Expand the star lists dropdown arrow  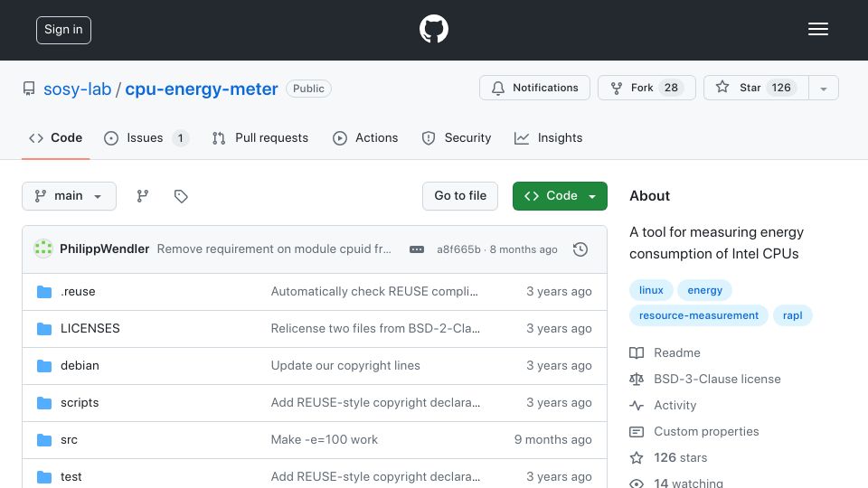tap(824, 89)
